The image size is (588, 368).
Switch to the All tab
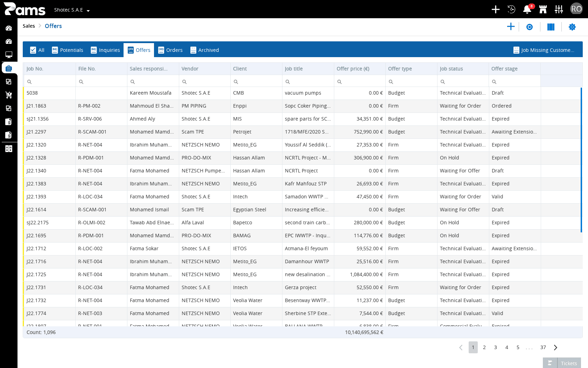pos(37,50)
